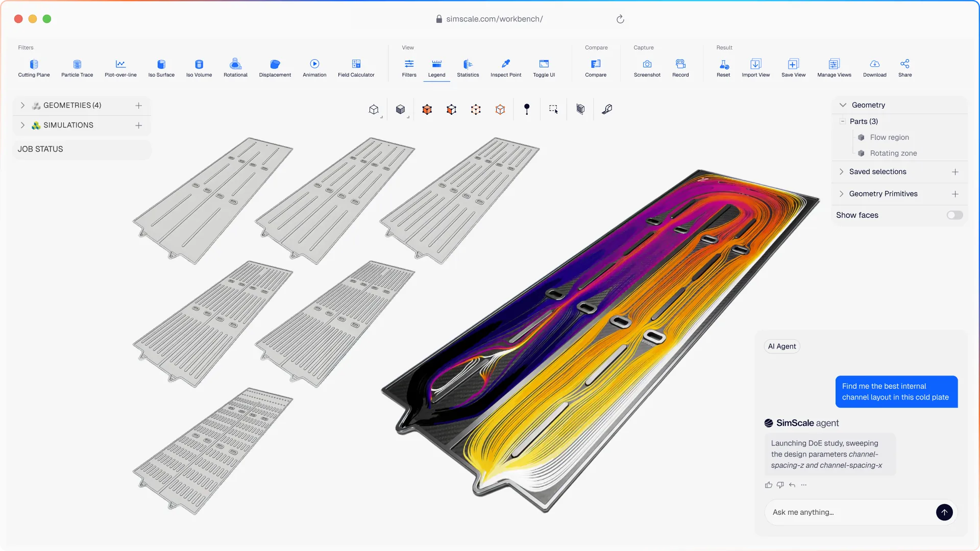Expand the SIMULATIONS tree
The image size is (980, 551).
(22, 126)
